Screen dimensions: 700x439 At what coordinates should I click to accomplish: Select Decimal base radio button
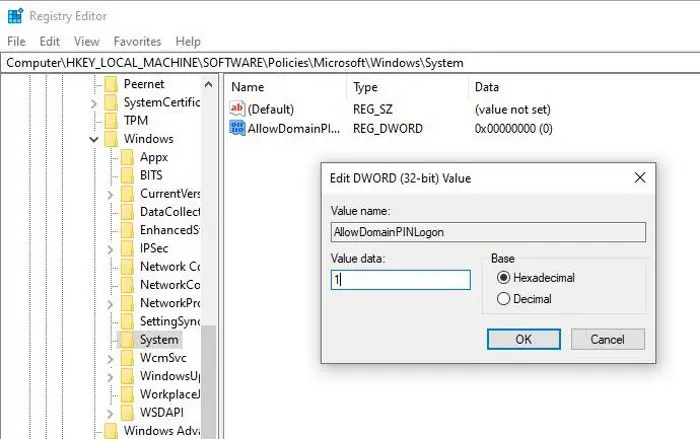(x=504, y=298)
